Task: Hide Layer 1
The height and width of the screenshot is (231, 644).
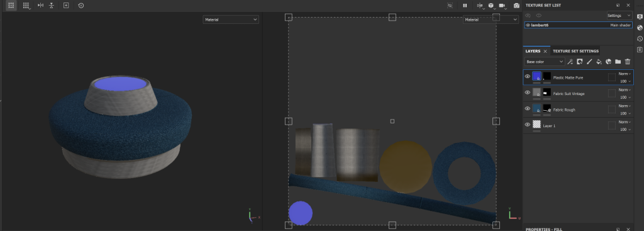Action: [528, 125]
